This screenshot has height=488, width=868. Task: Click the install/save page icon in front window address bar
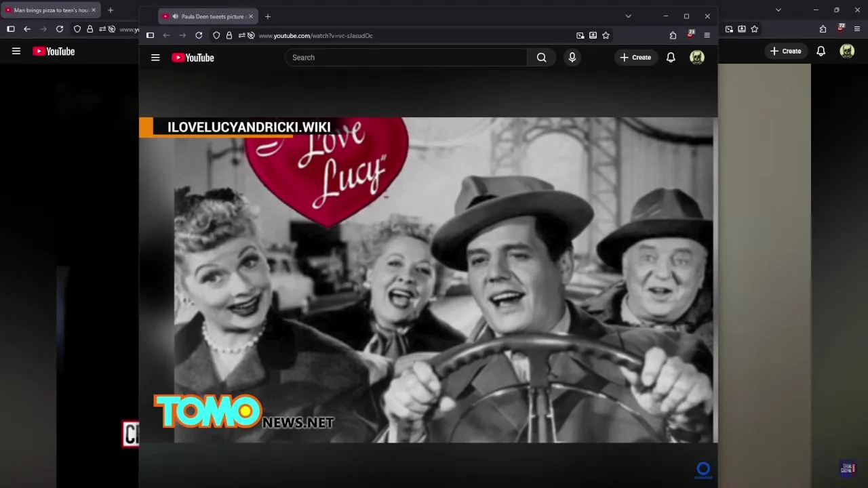point(593,35)
